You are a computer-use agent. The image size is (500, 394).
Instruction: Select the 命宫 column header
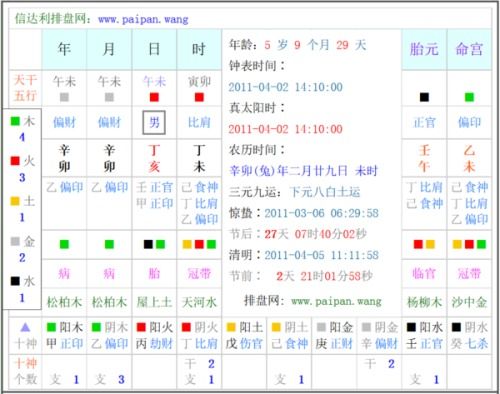469,49
